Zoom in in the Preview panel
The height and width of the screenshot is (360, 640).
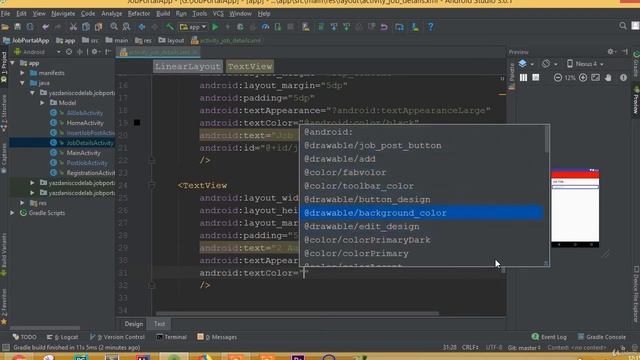click(x=583, y=78)
